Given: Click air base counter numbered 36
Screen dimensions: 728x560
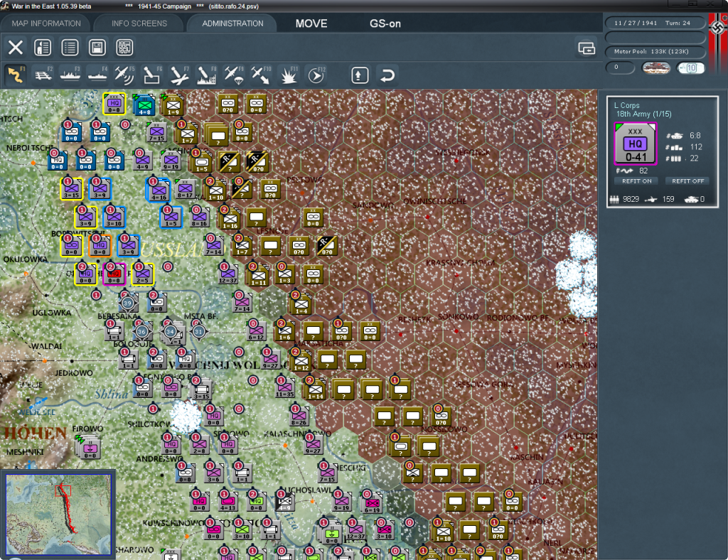Looking at the screenshot, I should (141, 331).
